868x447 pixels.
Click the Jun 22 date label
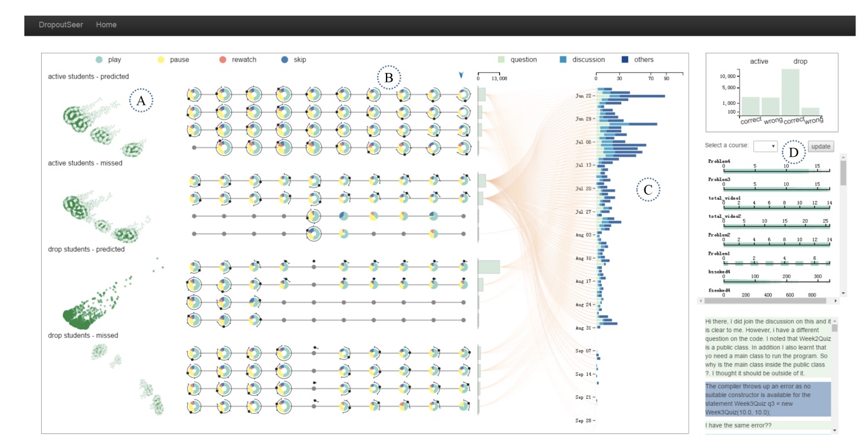click(x=583, y=96)
